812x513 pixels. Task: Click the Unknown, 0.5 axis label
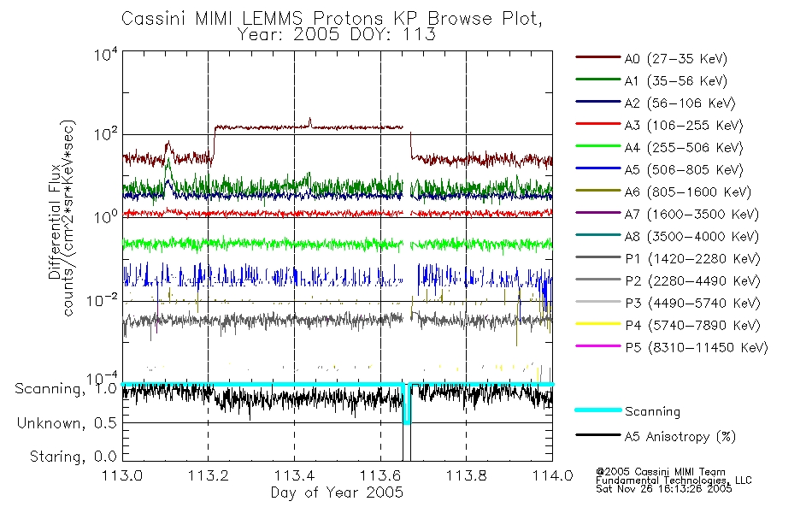point(67,423)
